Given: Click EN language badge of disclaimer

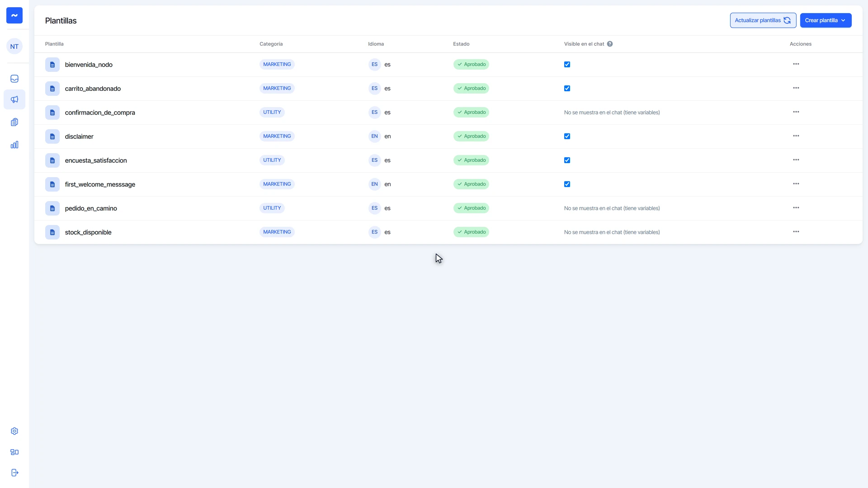Looking at the screenshot, I should tap(374, 136).
